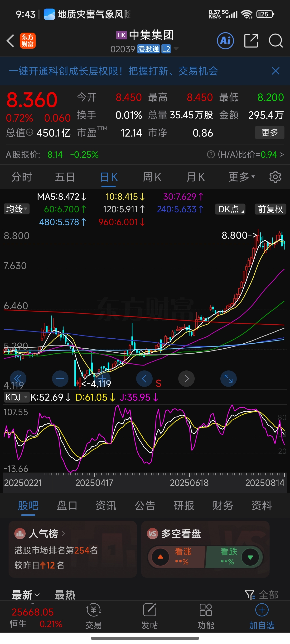290x644 pixels.
Task: Tap the (H/A)比价 help question icon
Action: pos(211,155)
